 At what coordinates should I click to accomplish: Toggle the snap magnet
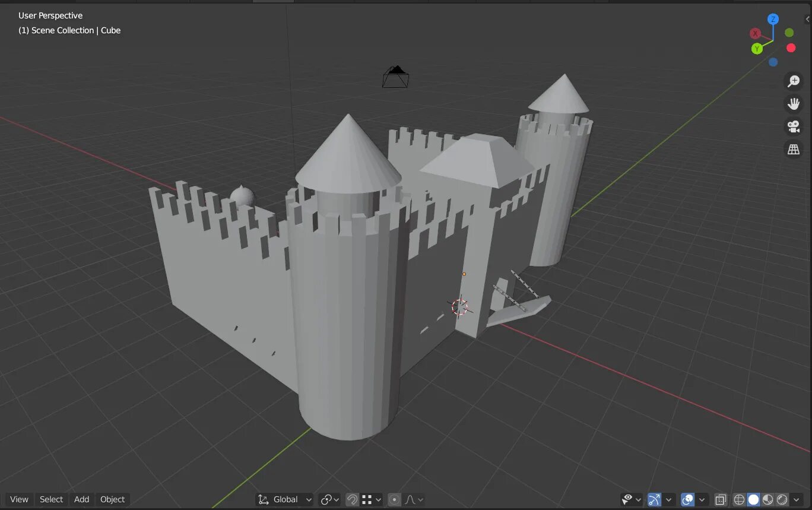point(352,499)
